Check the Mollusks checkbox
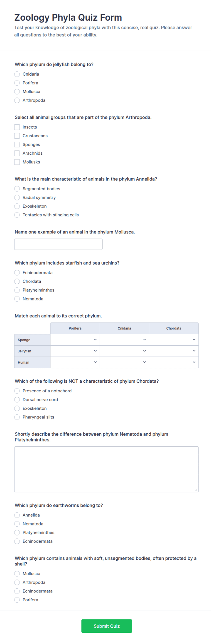The height and width of the screenshot is (644, 211). coord(17,162)
